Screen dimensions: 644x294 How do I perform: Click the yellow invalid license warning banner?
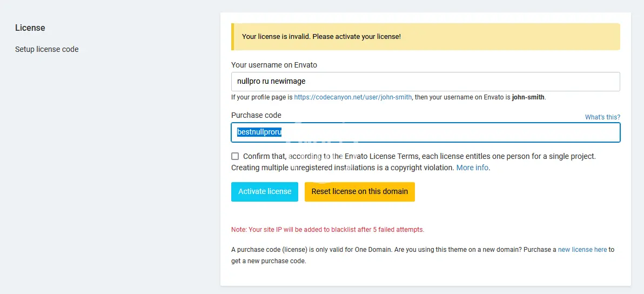[425, 37]
